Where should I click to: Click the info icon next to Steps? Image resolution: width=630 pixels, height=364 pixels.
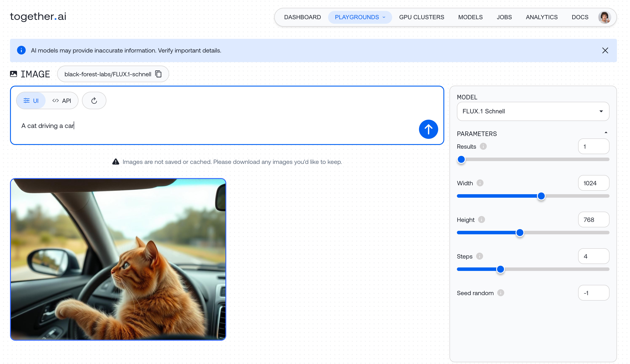click(479, 256)
